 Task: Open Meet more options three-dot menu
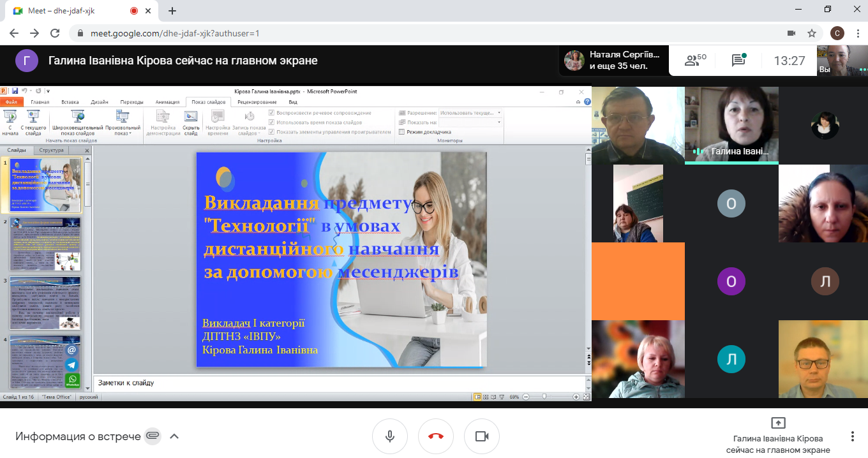click(852, 436)
